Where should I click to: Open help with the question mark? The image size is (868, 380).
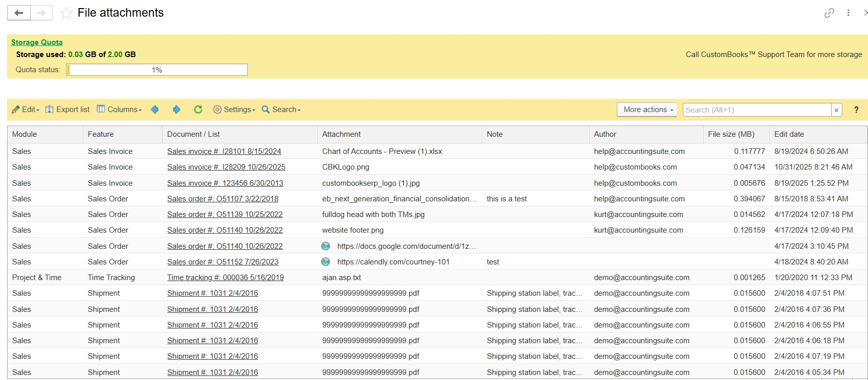tap(856, 110)
